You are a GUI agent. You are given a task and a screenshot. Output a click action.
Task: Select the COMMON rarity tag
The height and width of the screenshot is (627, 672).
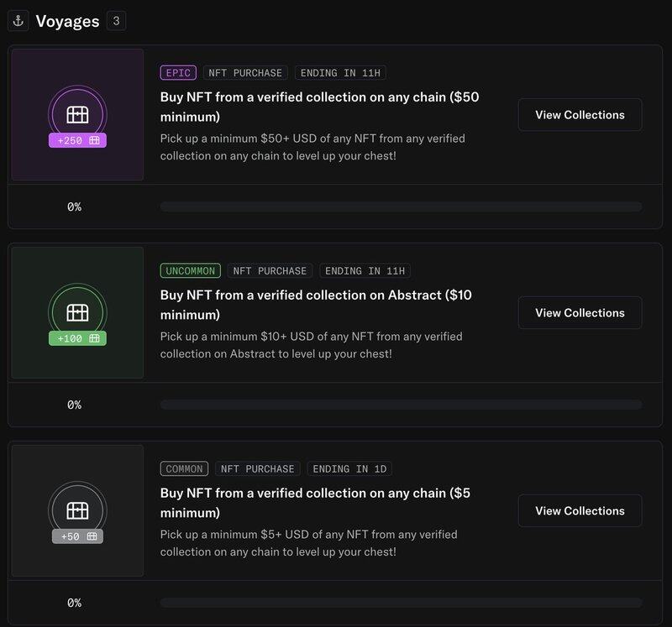point(184,468)
